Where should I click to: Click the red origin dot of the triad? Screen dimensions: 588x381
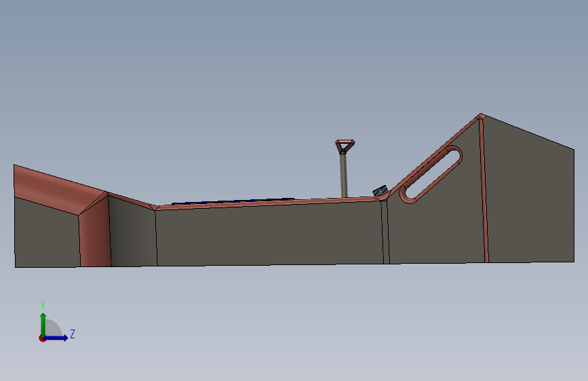coord(42,338)
